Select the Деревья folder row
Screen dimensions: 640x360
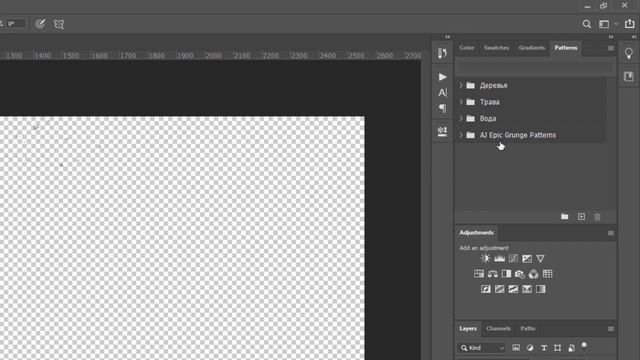531,85
